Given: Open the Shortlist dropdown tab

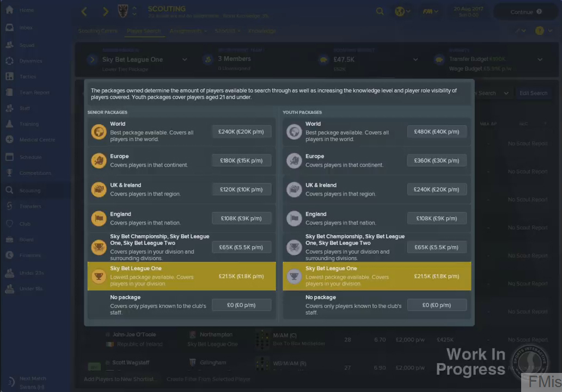Looking at the screenshot, I should pos(228,31).
